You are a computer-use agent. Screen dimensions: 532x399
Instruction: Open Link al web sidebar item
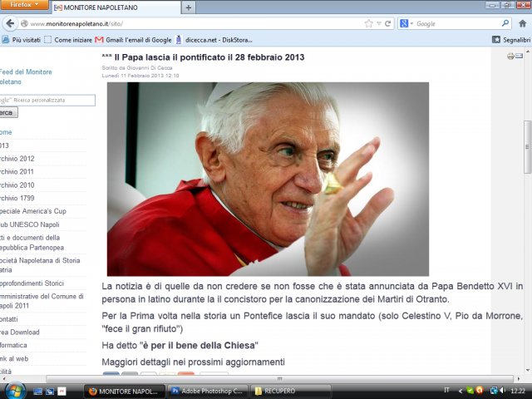coord(14,358)
